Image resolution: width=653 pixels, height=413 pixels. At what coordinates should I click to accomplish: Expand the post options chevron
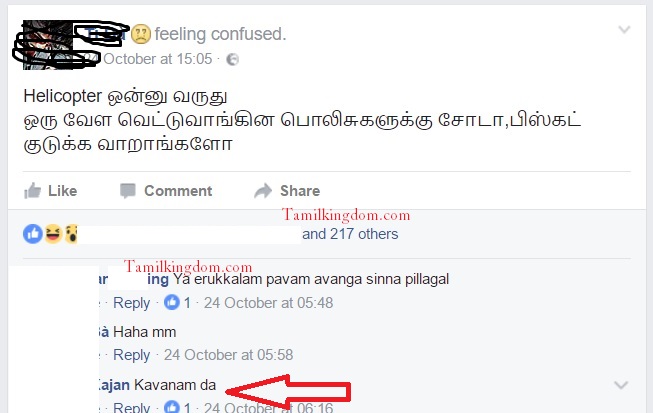tap(624, 30)
